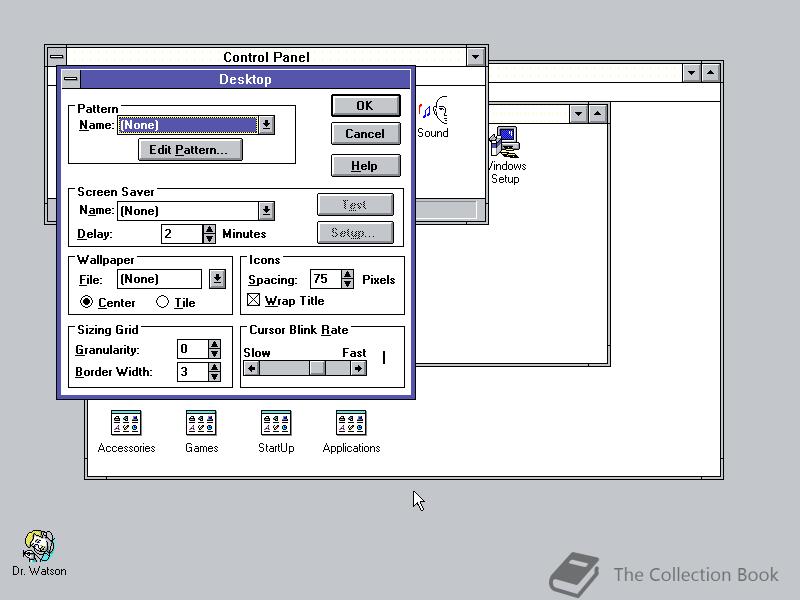Expand the Screen Saver Name dropdown
Image resolution: width=800 pixels, height=600 pixels.
pyautogui.click(x=266, y=211)
